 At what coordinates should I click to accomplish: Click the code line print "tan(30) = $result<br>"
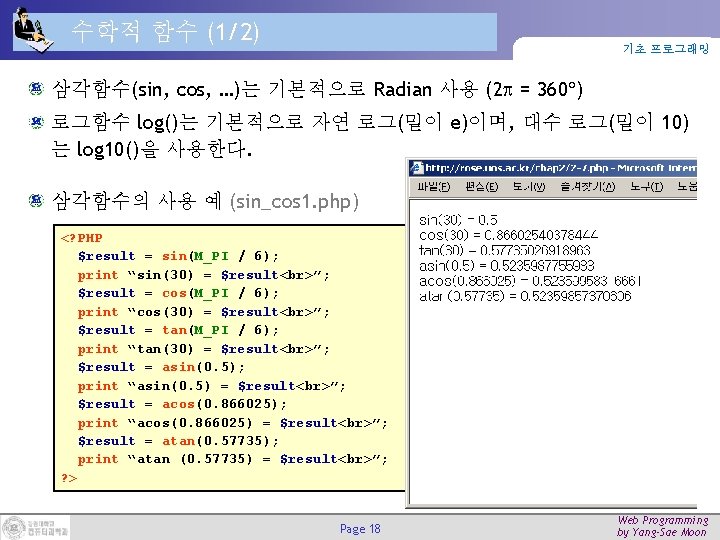(203, 349)
